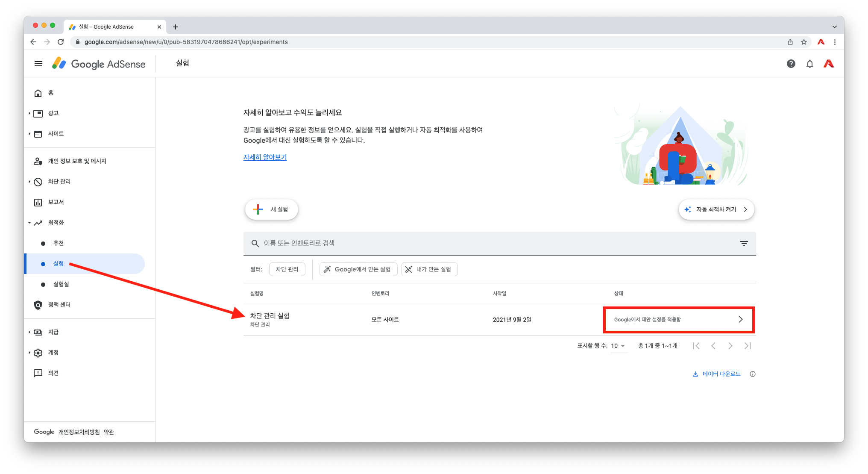Open the rows-per-page dropdown showing 10
The height and width of the screenshot is (474, 868).
pos(618,346)
